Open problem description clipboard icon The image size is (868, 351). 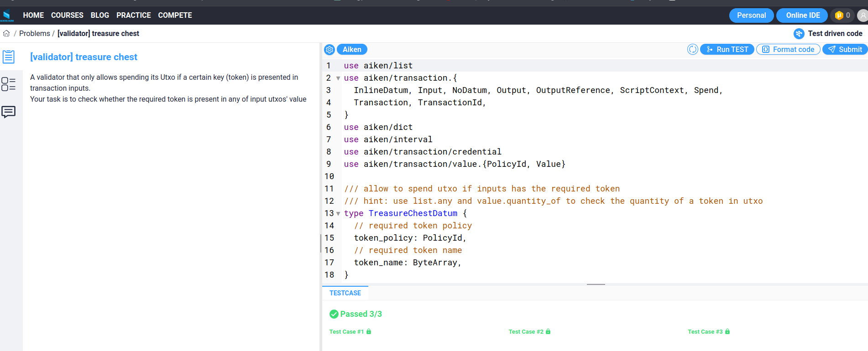coord(9,57)
